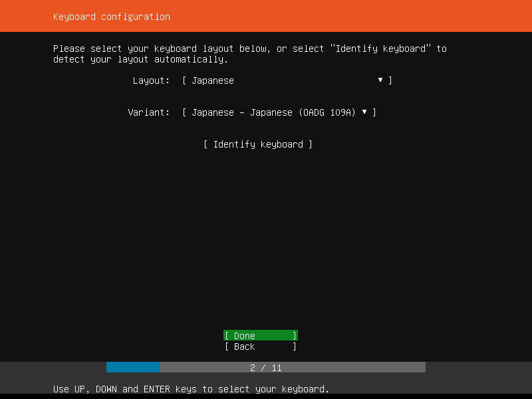Screen dimensions: 532x399
Task: Click the Layout: field label
Action: click(151, 80)
